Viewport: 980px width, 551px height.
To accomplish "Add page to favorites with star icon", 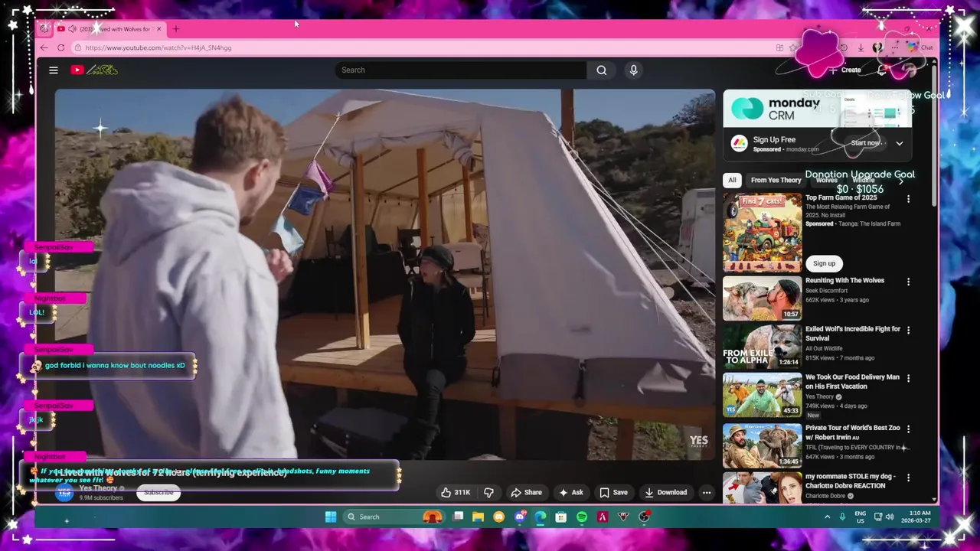I will click(792, 47).
